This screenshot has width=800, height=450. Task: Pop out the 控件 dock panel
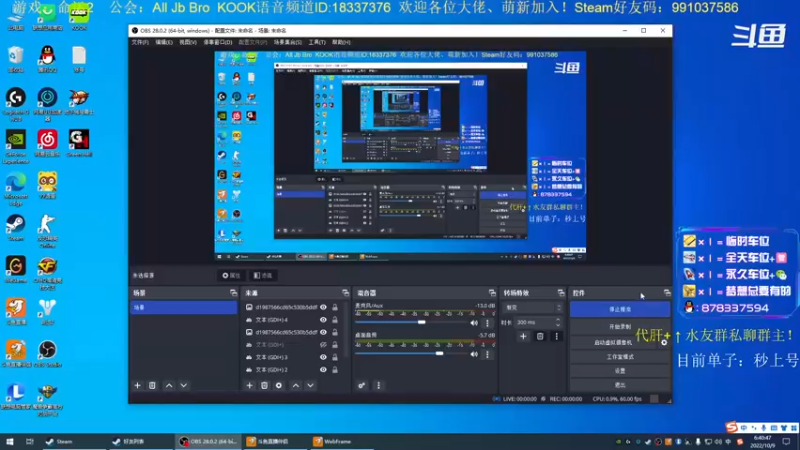coord(667,293)
